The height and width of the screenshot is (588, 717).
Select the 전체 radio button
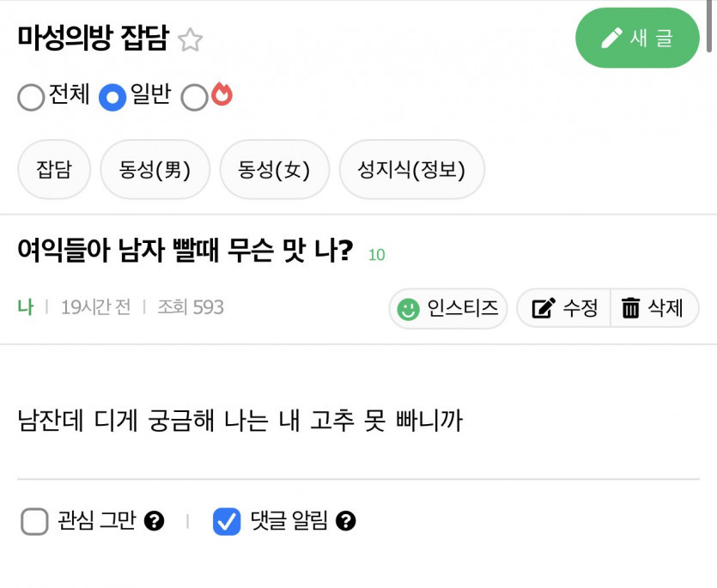31,98
